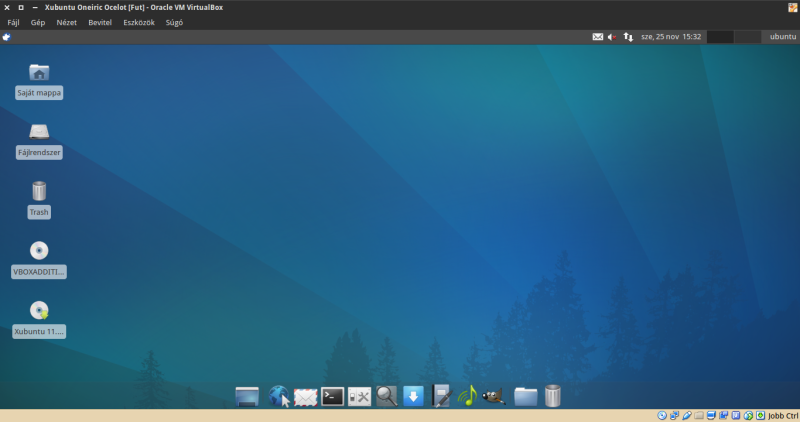Click the optical disc status icon in VirtualBox

662,416
